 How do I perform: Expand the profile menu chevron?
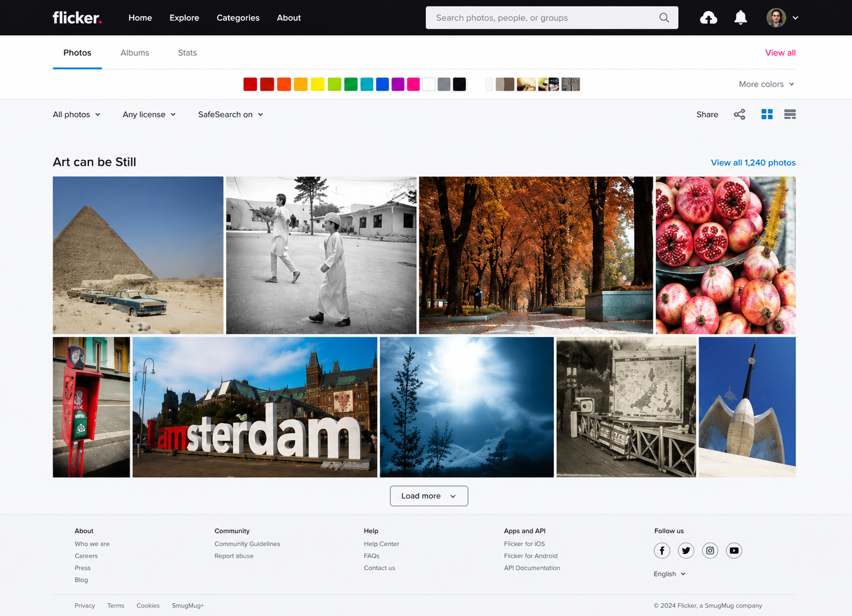pyautogui.click(x=795, y=18)
